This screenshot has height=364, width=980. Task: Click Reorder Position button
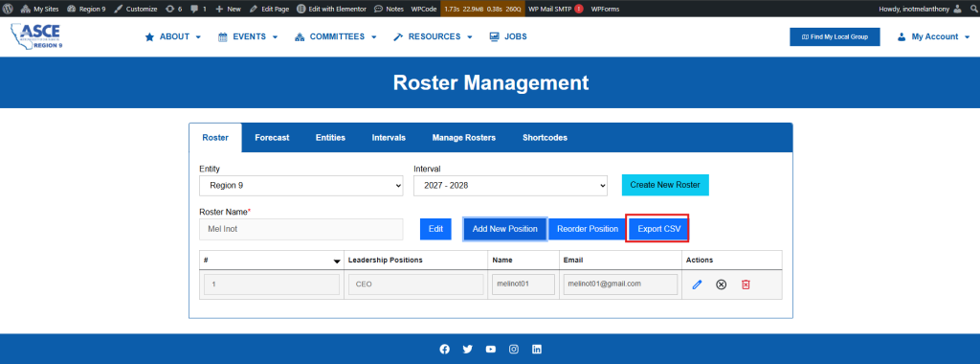(588, 229)
